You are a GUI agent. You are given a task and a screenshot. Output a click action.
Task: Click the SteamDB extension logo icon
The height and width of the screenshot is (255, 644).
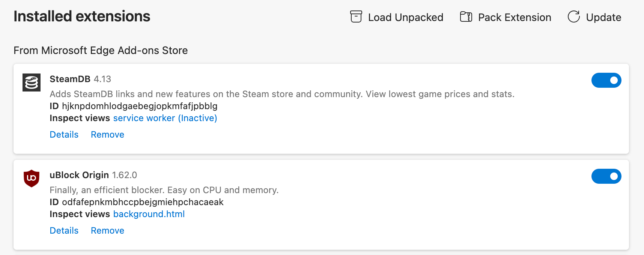tap(32, 82)
